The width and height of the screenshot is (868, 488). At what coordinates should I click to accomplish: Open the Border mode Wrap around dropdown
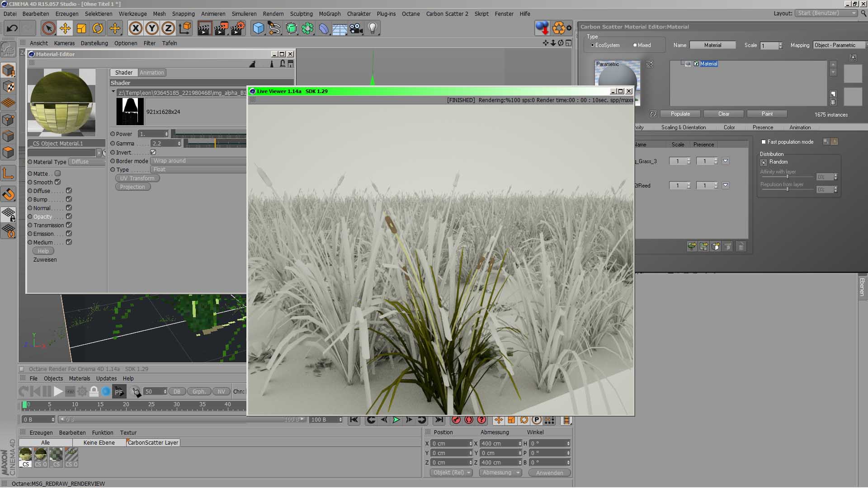click(199, 161)
